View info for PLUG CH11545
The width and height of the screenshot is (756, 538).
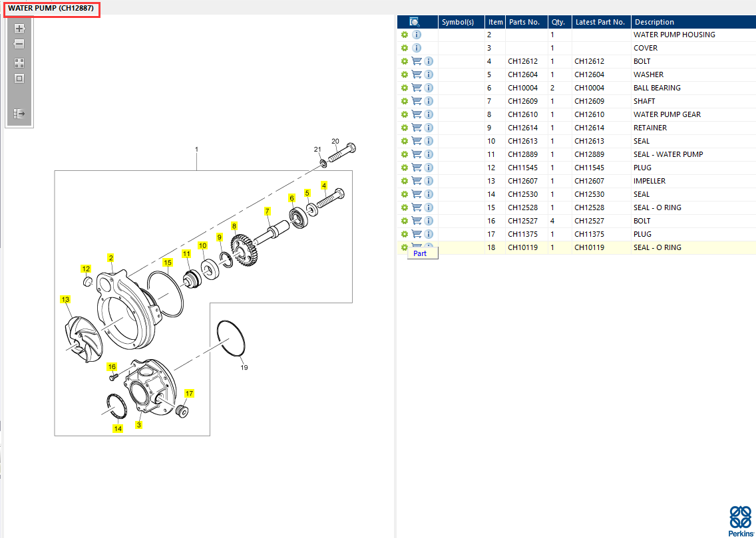429,168
